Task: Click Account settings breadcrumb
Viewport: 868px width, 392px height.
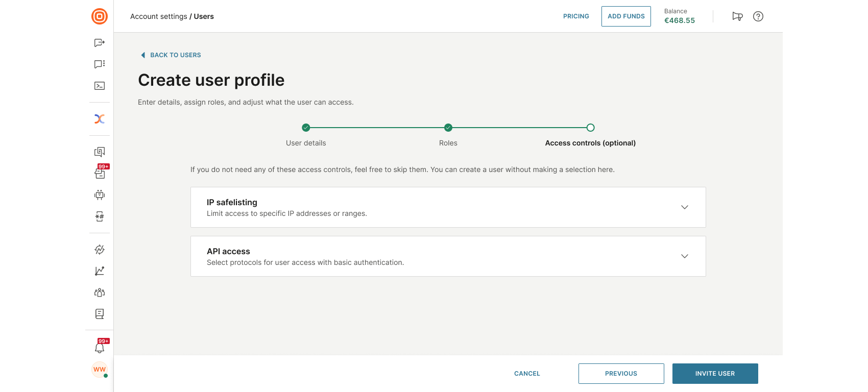Action: click(x=159, y=16)
